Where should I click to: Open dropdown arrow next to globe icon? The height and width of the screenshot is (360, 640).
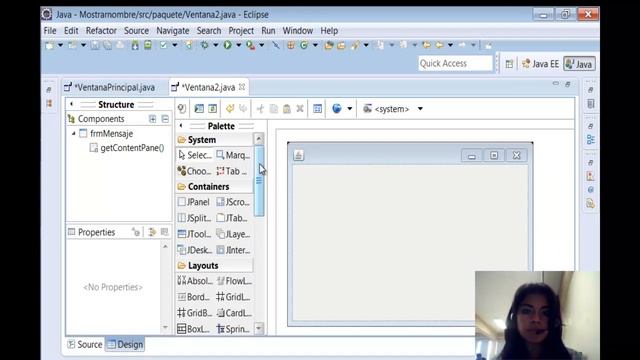pyautogui.click(x=349, y=109)
